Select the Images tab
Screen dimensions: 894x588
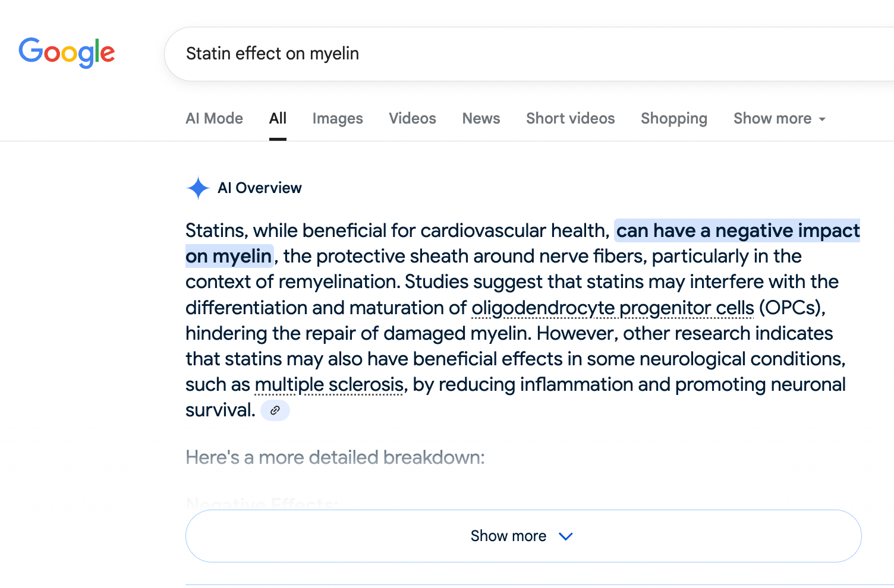click(337, 119)
